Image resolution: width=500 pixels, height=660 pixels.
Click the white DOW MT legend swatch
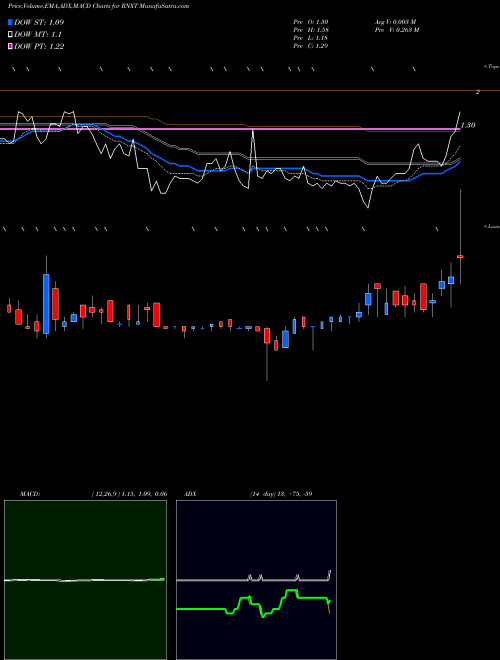[10, 35]
